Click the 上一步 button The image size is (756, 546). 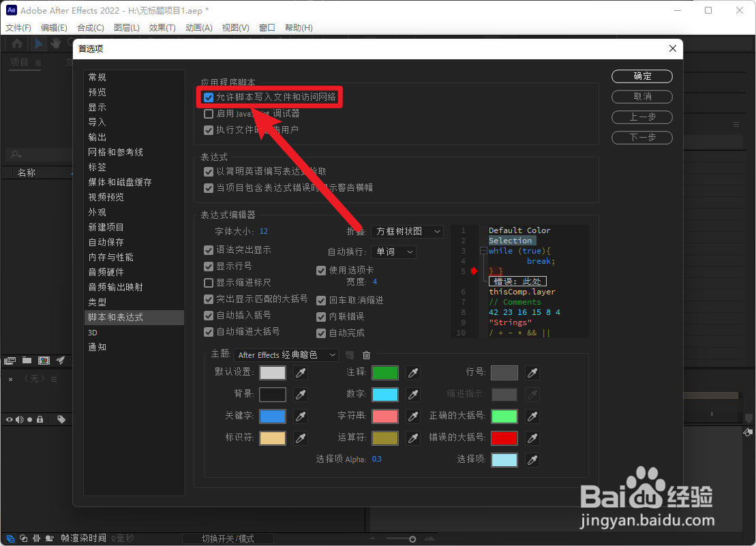642,117
